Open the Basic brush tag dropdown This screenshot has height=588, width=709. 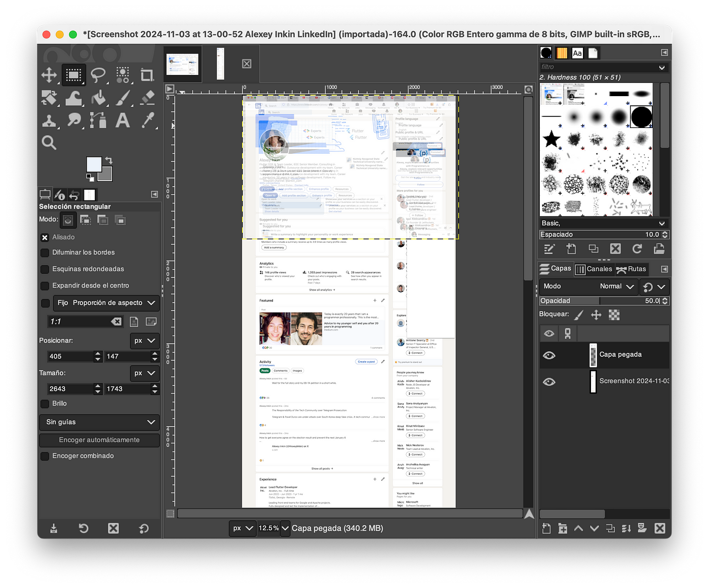point(604,223)
